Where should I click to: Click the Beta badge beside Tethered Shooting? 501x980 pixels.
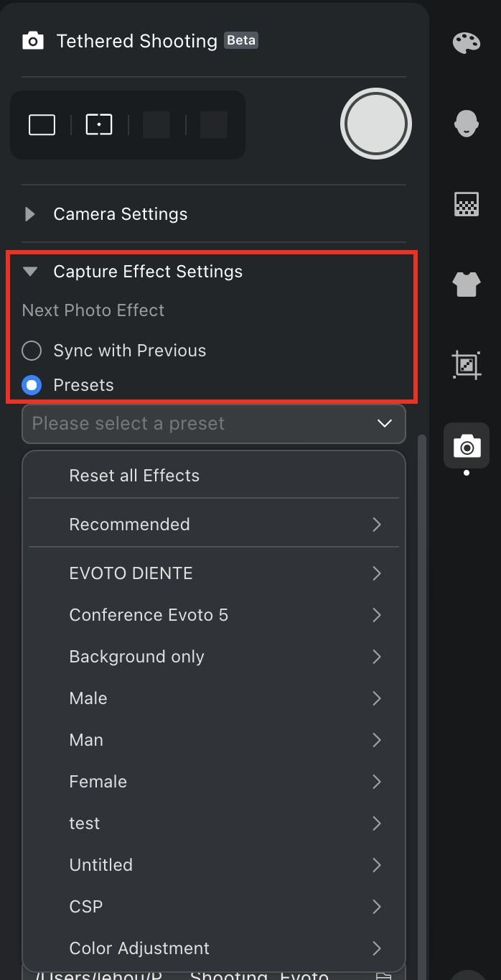coord(241,40)
